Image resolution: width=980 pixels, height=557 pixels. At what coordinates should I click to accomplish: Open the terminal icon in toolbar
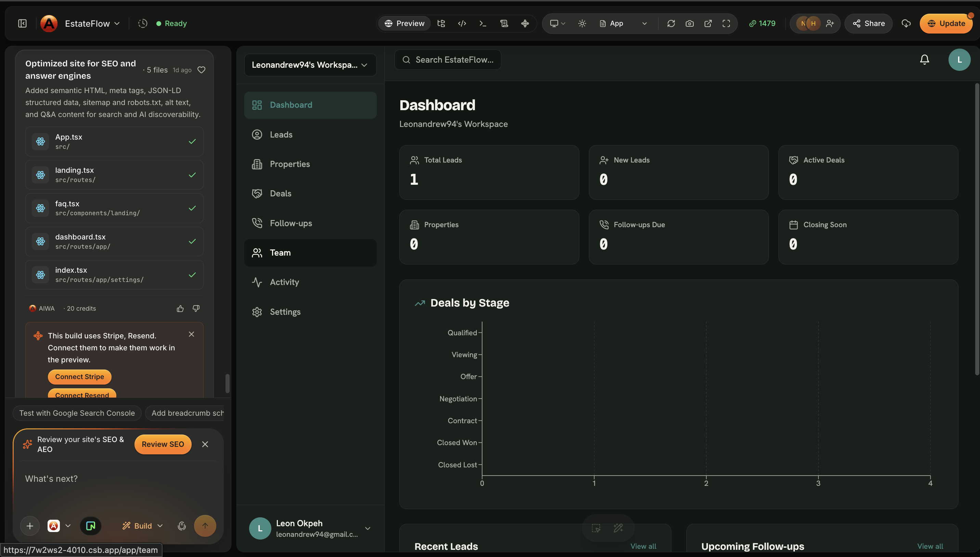point(483,23)
